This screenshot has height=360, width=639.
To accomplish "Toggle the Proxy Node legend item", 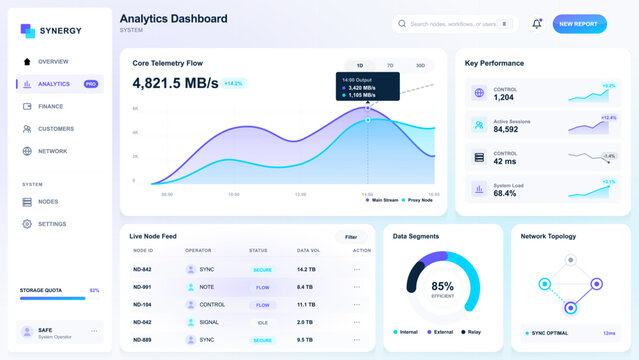I will 417,200.
